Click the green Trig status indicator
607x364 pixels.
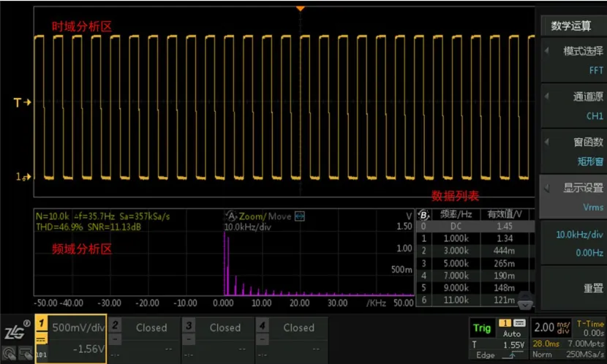pos(482,328)
